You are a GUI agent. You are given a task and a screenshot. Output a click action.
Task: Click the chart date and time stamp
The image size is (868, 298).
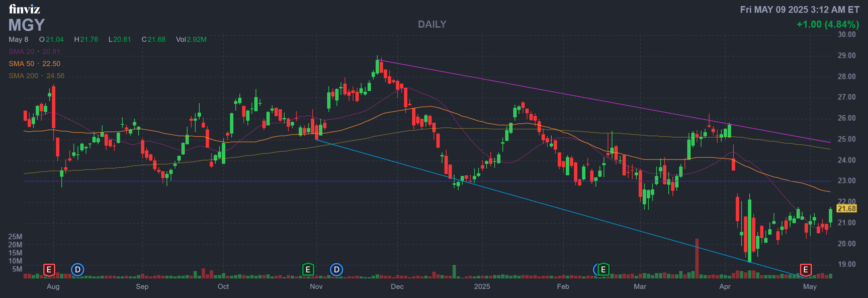(800, 9)
